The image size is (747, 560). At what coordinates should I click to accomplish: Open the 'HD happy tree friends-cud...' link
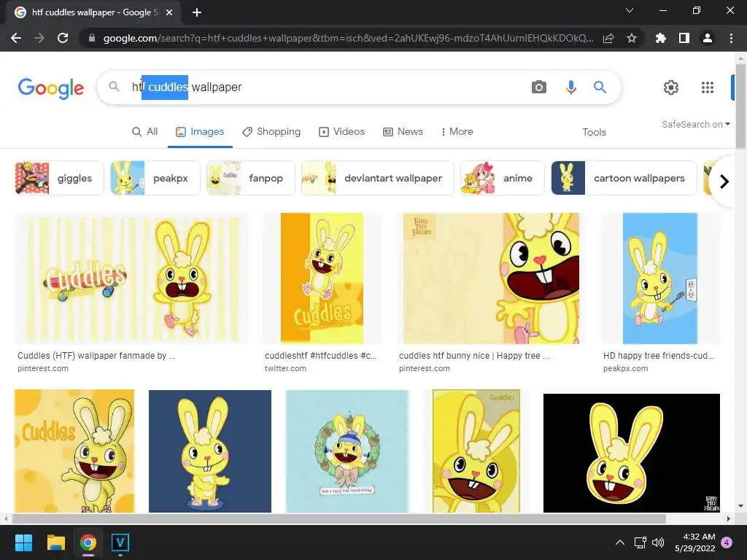[659, 356]
